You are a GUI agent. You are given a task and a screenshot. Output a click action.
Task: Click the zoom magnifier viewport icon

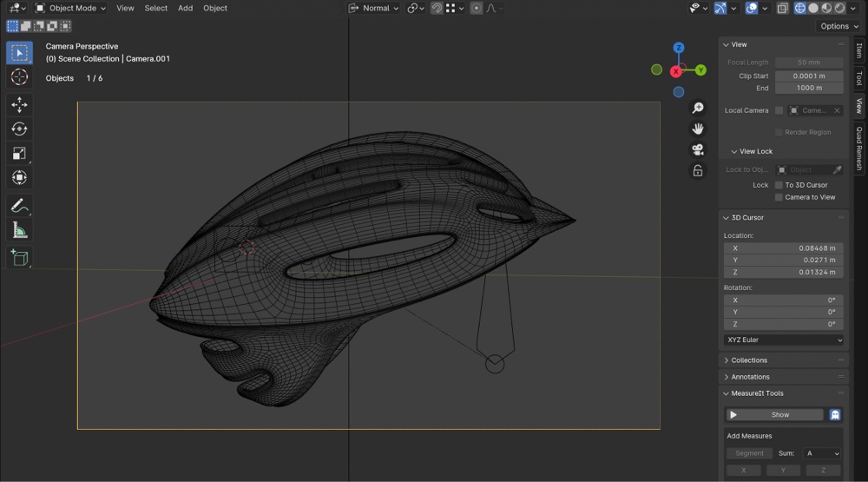pyautogui.click(x=698, y=108)
